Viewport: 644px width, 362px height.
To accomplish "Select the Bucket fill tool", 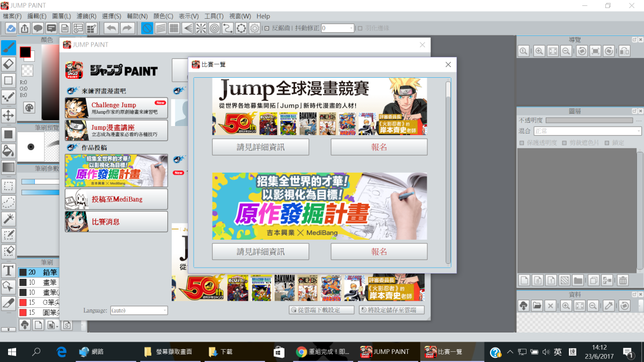I will tap(8, 150).
